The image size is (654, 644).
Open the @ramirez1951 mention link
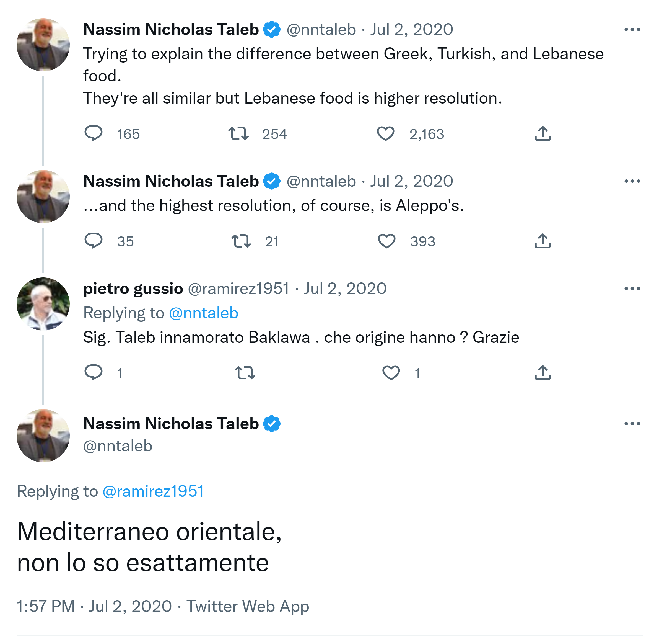[x=153, y=491]
